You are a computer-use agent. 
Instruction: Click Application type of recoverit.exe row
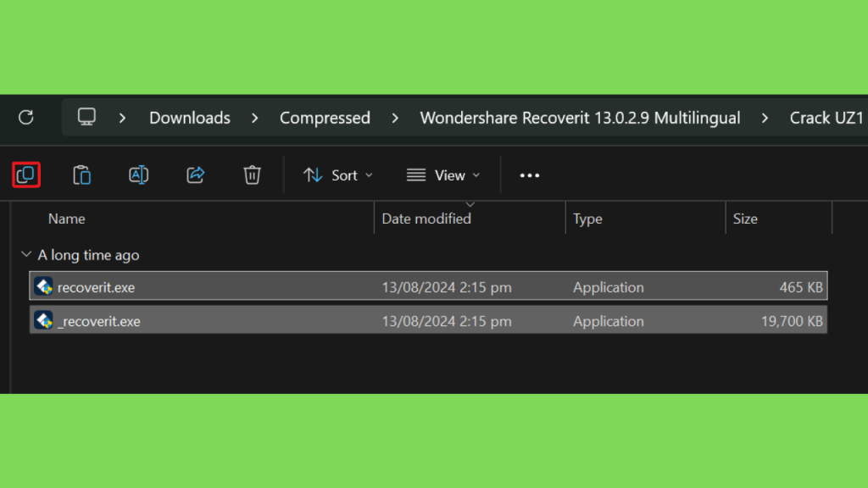click(609, 287)
